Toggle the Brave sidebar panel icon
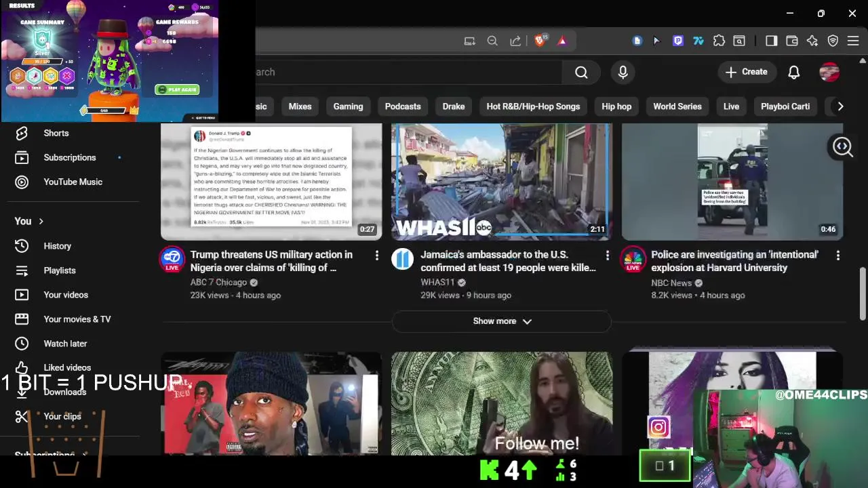 tap(771, 41)
